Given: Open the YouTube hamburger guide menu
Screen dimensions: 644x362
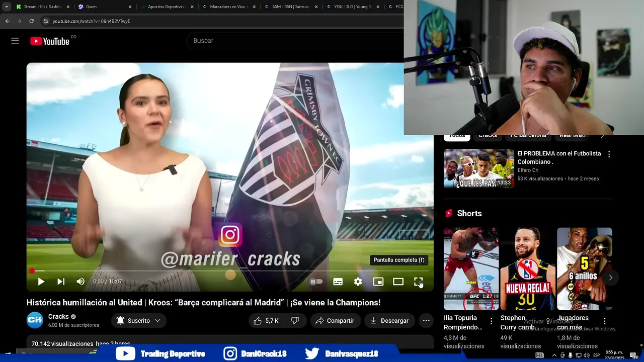Looking at the screenshot, I should (x=15, y=41).
